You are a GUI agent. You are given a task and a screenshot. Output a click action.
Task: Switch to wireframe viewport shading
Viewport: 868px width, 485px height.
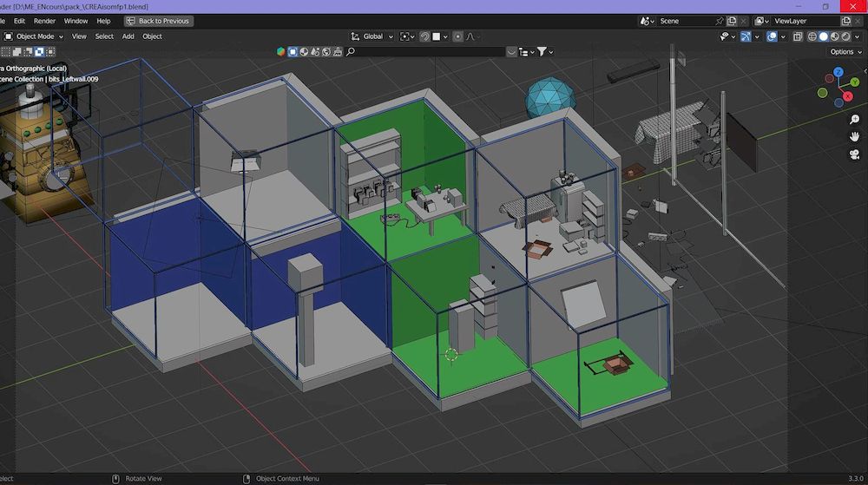[x=812, y=36]
